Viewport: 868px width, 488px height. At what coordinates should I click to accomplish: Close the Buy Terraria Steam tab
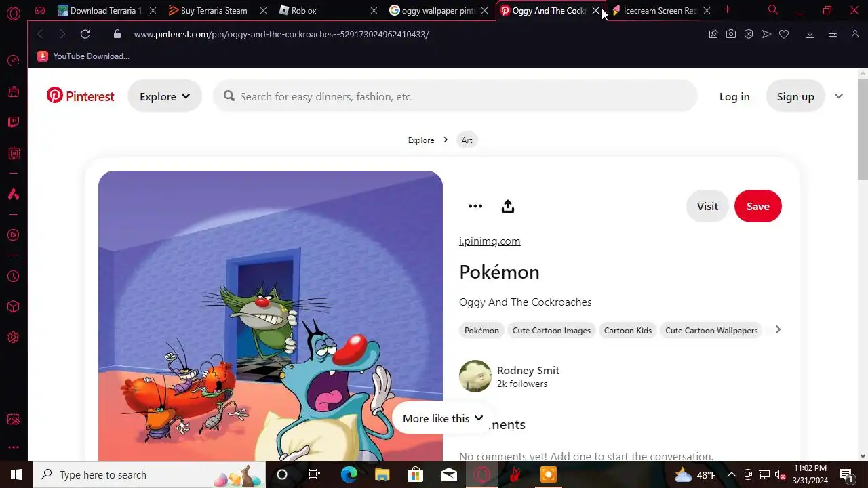(263, 11)
